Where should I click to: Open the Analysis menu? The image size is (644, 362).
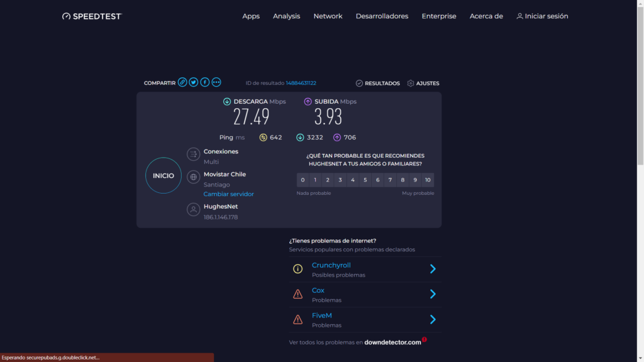[x=286, y=16]
